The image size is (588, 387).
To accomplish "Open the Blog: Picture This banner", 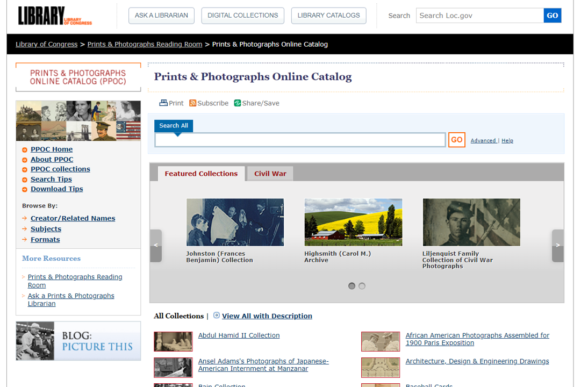I will tap(78, 341).
